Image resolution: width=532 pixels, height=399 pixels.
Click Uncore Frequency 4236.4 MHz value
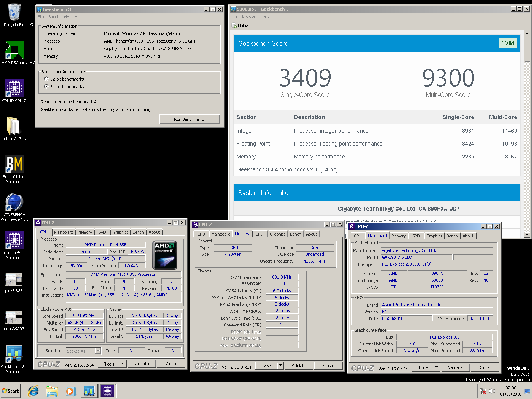(315, 261)
